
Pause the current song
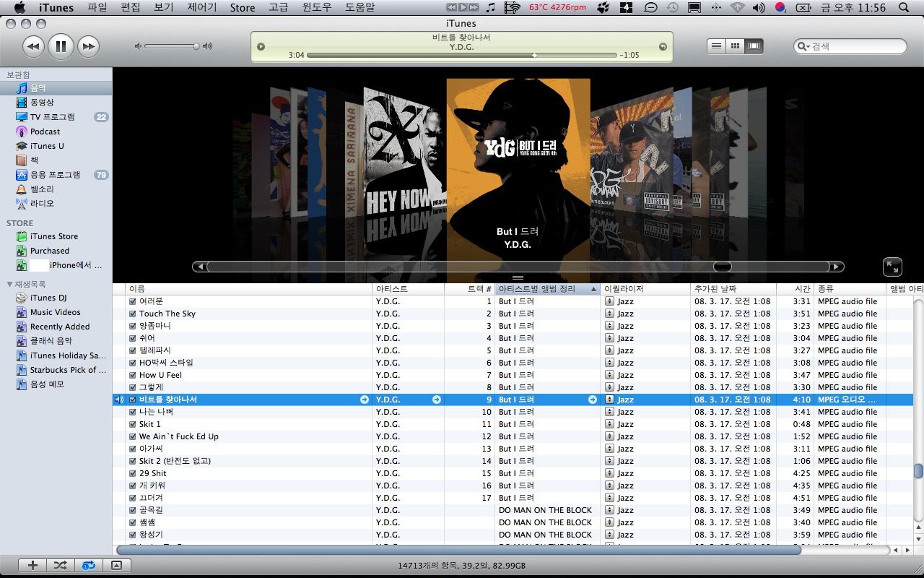(x=61, y=47)
